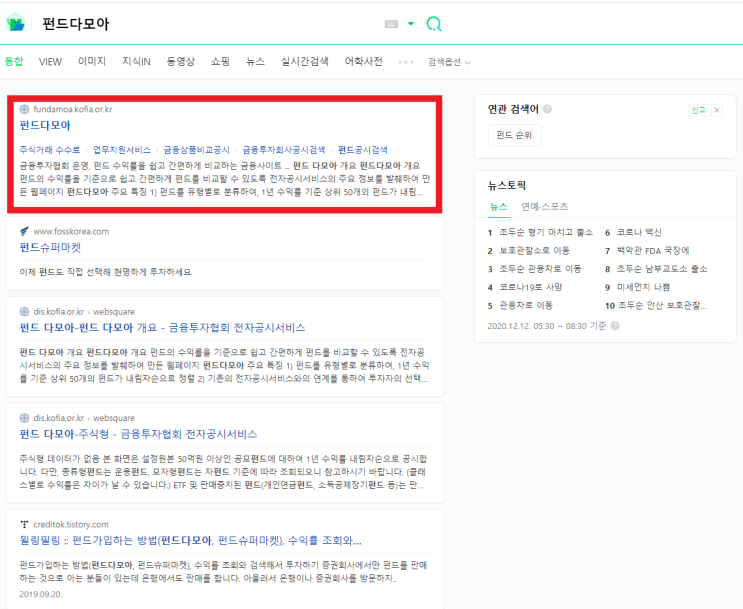743x609 pixels.
Task: Switch to the VIEW tab
Action: pos(50,62)
